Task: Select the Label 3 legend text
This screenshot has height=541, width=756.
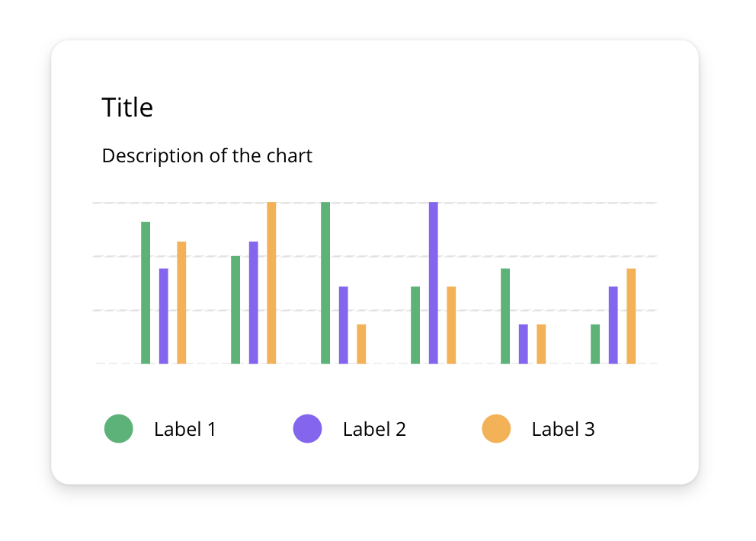Action: pos(563,429)
